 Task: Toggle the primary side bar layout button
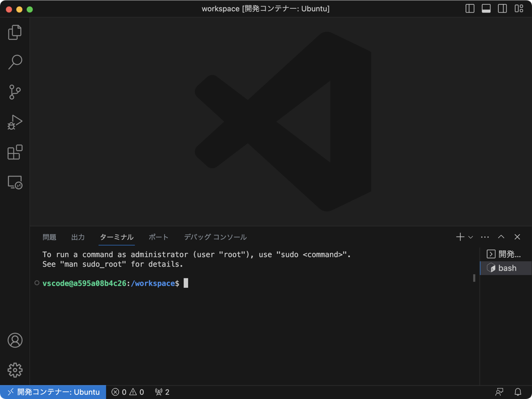pos(470,8)
